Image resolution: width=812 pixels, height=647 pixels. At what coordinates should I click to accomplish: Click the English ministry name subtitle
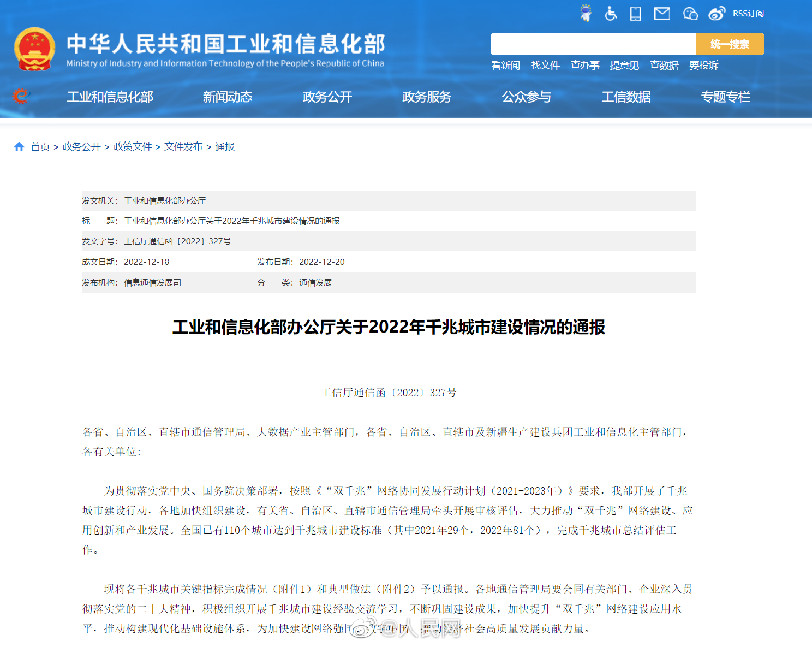[x=225, y=63]
